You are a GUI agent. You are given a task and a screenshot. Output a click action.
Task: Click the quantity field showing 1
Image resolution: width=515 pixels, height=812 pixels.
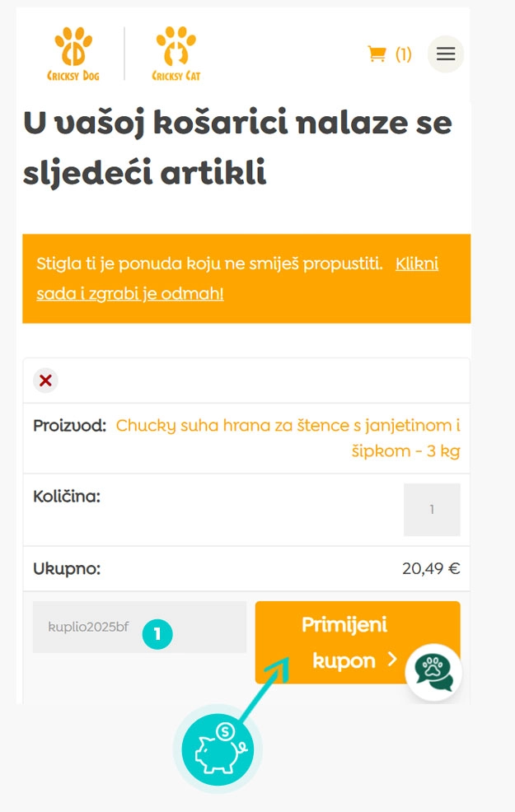(x=432, y=510)
